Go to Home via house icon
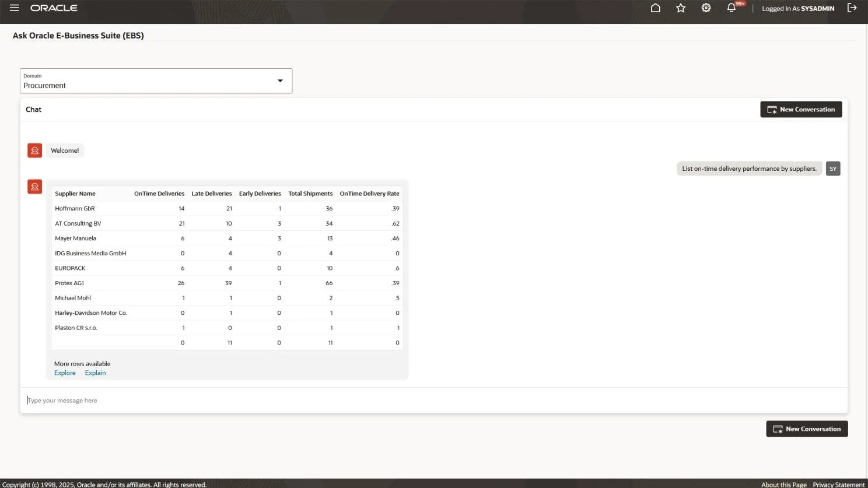This screenshot has height=488, width=868. [x=656, y=8]
